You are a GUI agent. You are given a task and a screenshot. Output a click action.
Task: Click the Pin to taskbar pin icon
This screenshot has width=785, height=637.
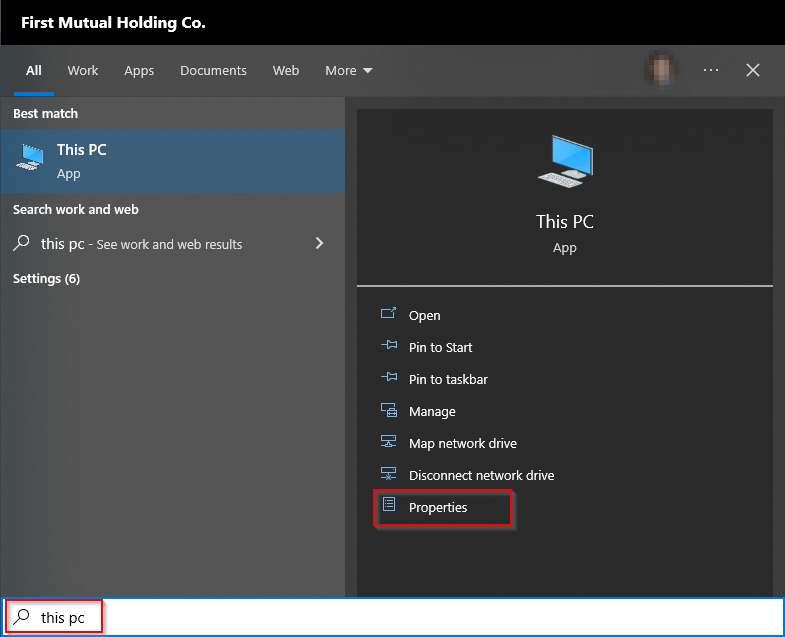point(389,377)
